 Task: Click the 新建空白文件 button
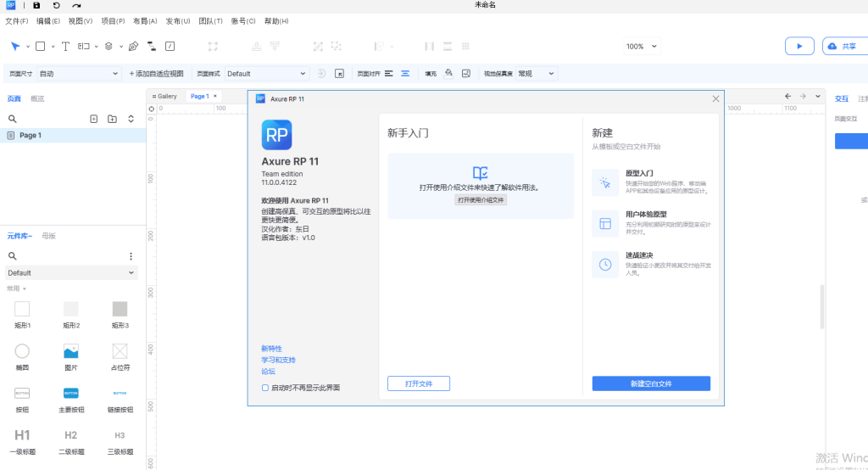tap(651, 383)
